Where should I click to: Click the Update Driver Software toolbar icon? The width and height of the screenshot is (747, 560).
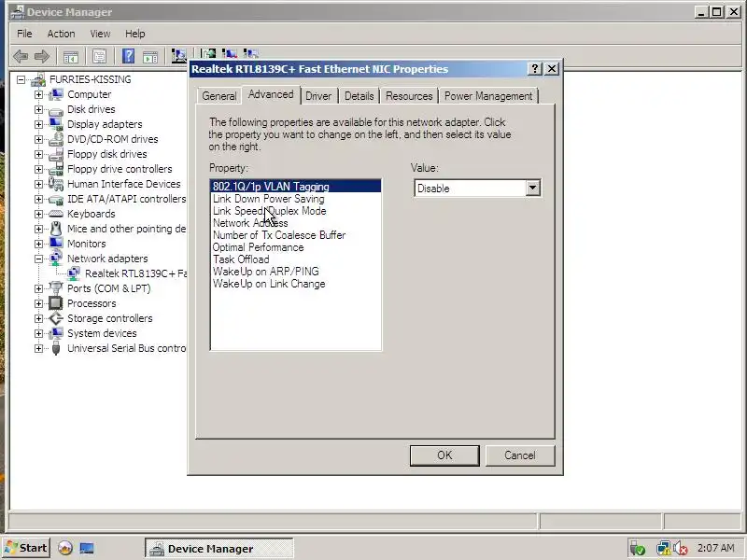point(208,53)
